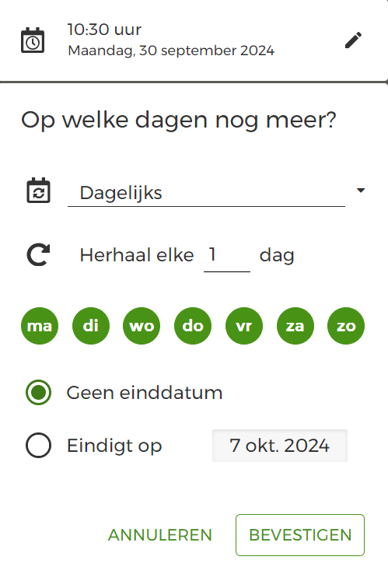Toggle the 'vr' Friday day circle
This screenshot has width=388, height=588.
pyautogui.click(x=244, y=326)
